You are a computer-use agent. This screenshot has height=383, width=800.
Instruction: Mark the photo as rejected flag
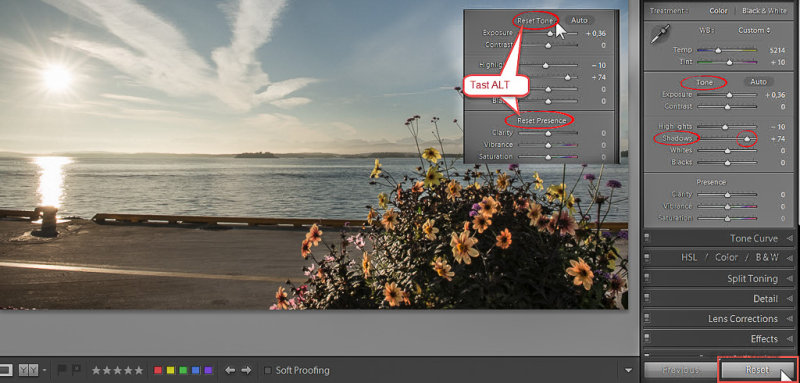click(76, 370)
